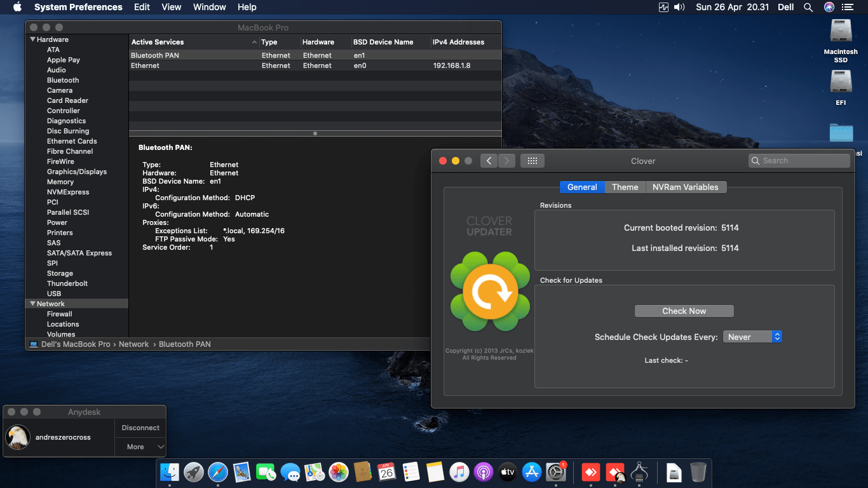Select Graphics/Displays in the sidebar

[77, 172]
